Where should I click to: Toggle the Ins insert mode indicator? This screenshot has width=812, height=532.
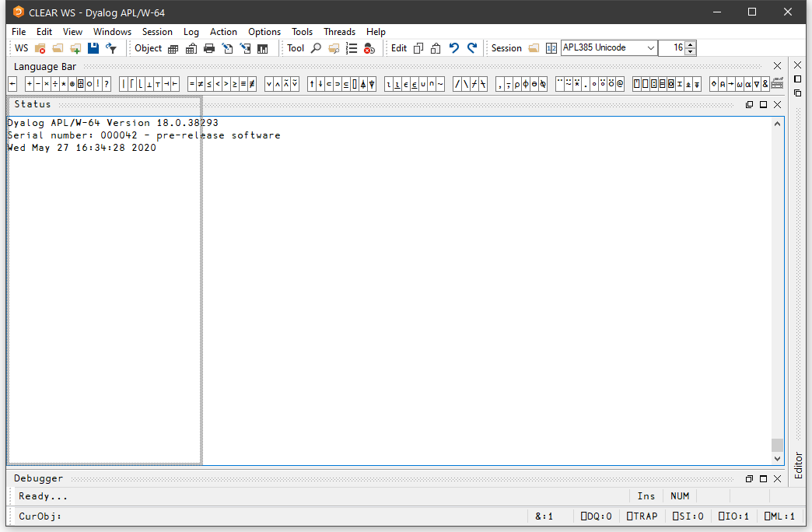pos(646,496)
